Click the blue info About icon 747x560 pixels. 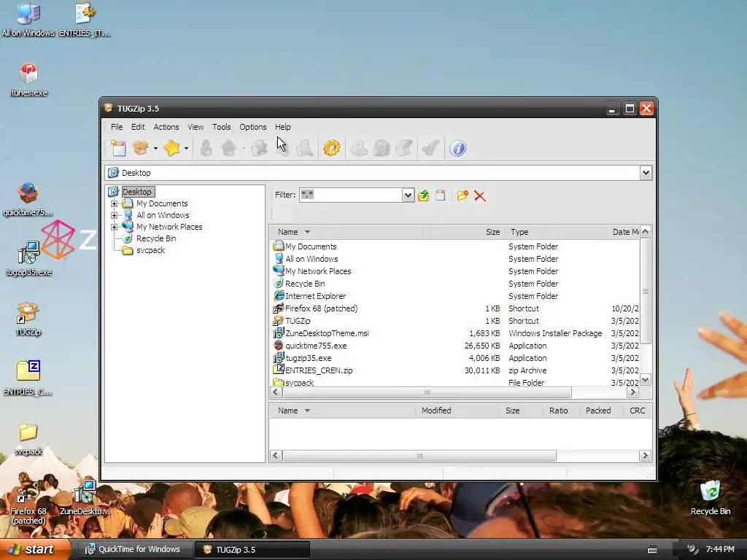tap(458, 148)
